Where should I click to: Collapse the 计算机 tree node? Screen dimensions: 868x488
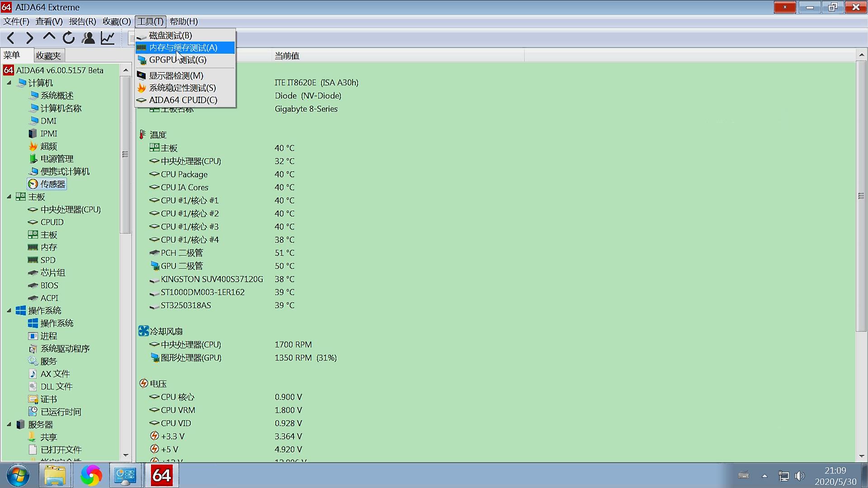[9, 83]
